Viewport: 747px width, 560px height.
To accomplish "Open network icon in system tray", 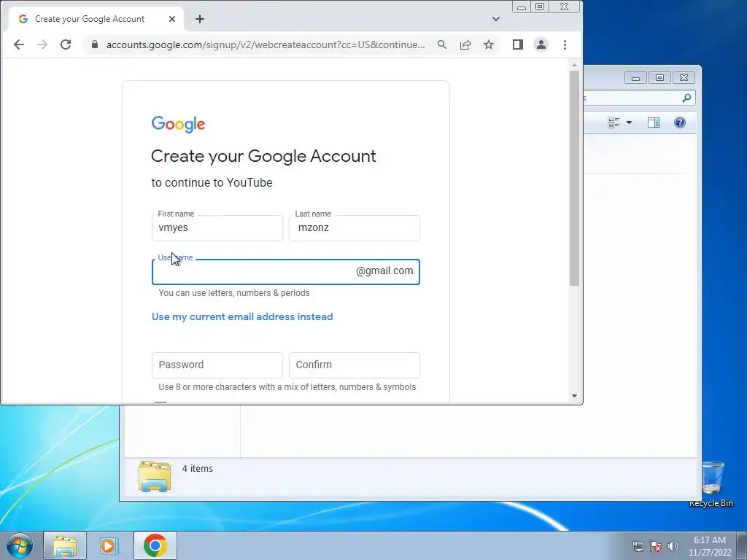I will click(x=638, y=546).
